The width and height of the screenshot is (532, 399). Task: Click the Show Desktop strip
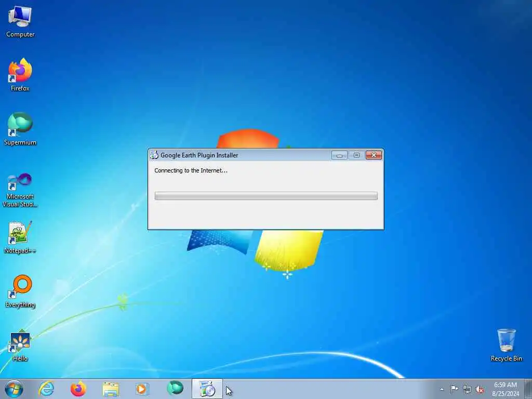coord(528,389)
